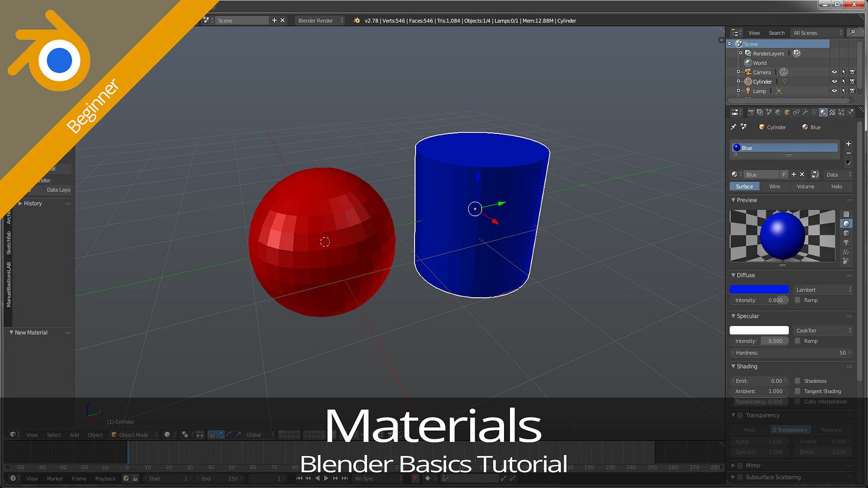The width and height of the screenshot is (868, 488).
Task: Open the Particles tab icon
Action: pyautogui.click(x=841, y=112)
